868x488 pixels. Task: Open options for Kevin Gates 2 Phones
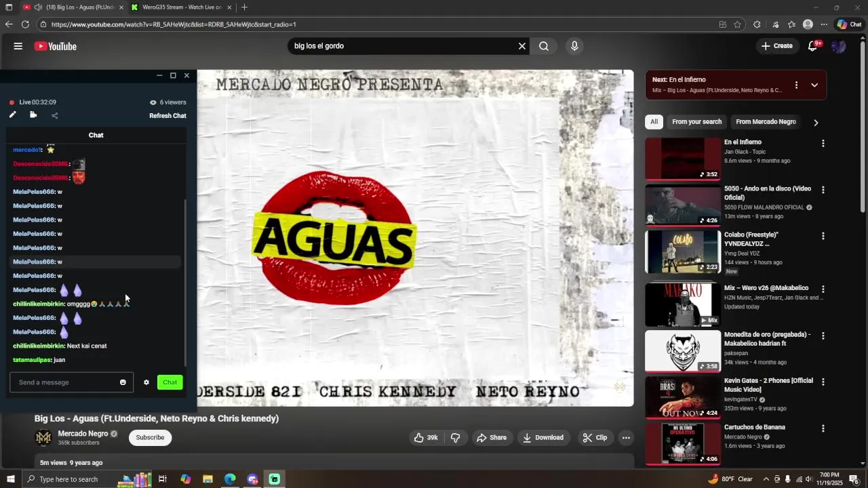tap(823, 382)
